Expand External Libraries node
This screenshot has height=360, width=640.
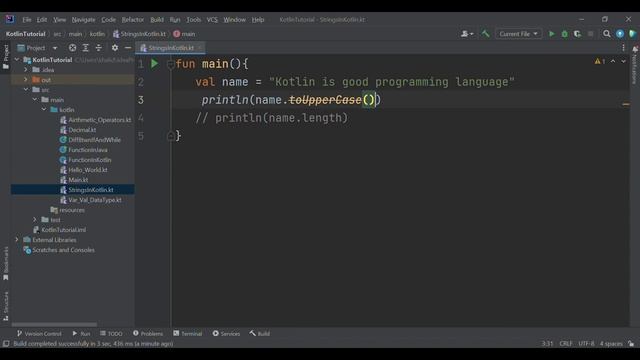coord(17,240)
